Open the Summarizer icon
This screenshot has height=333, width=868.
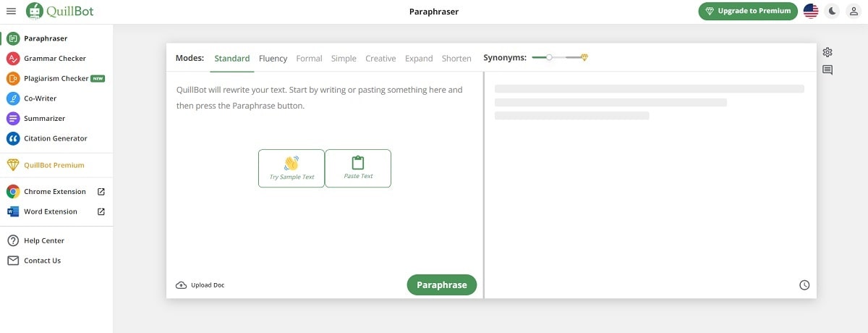(12, 118)
